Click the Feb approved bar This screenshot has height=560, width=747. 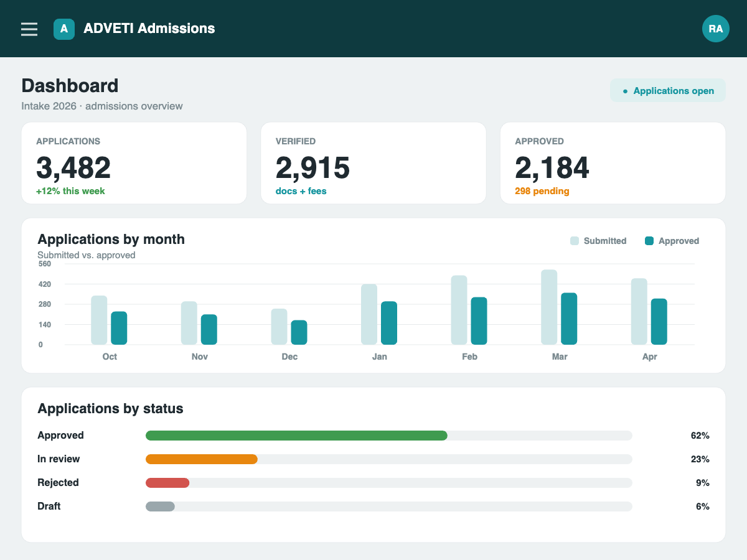479,321
